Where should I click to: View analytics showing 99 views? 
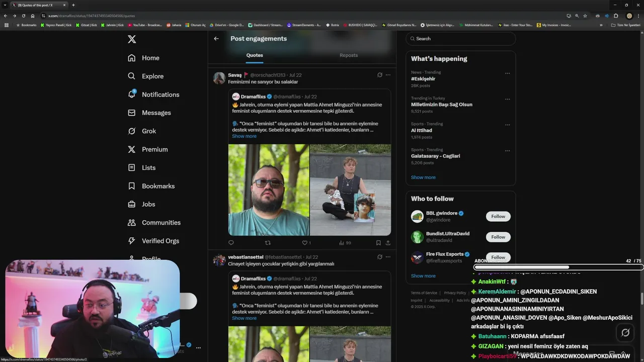click(x=345, y=243)
